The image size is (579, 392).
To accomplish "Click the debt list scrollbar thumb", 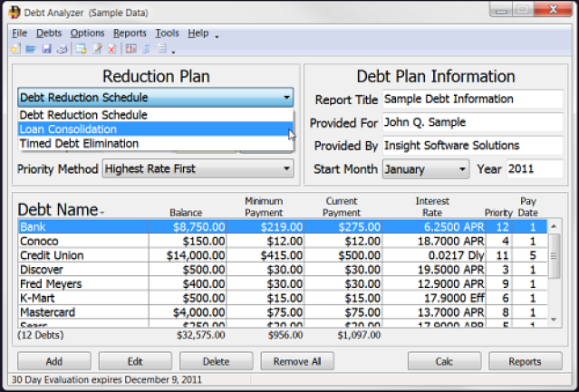I will click(554, 256).
